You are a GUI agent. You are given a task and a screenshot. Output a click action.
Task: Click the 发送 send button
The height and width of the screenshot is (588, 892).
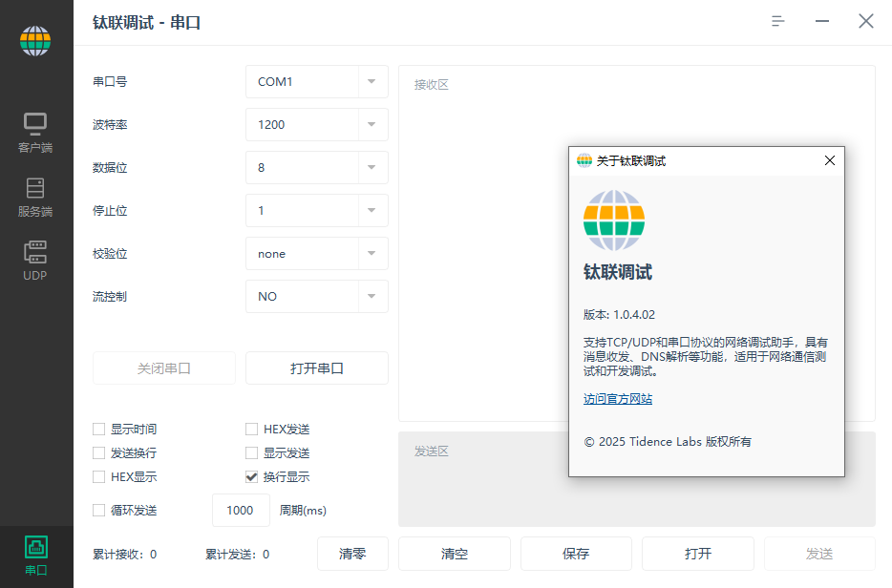819,554
